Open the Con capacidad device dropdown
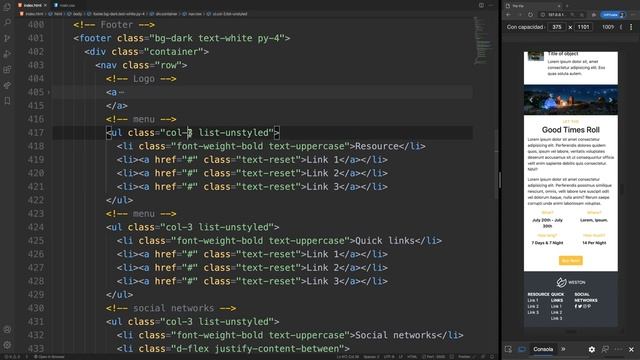This screenshot has width=640, height=360. 525,27
